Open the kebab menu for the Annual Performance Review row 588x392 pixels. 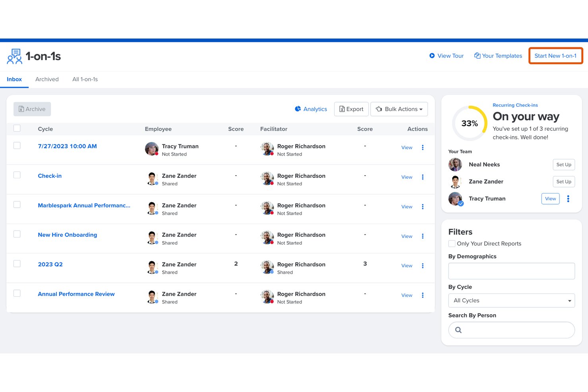pos(423,295)
